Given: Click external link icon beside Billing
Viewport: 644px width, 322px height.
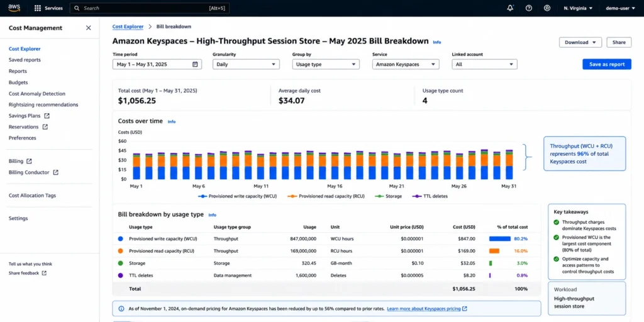Looking at the screenshot, I should click(29, 161).
